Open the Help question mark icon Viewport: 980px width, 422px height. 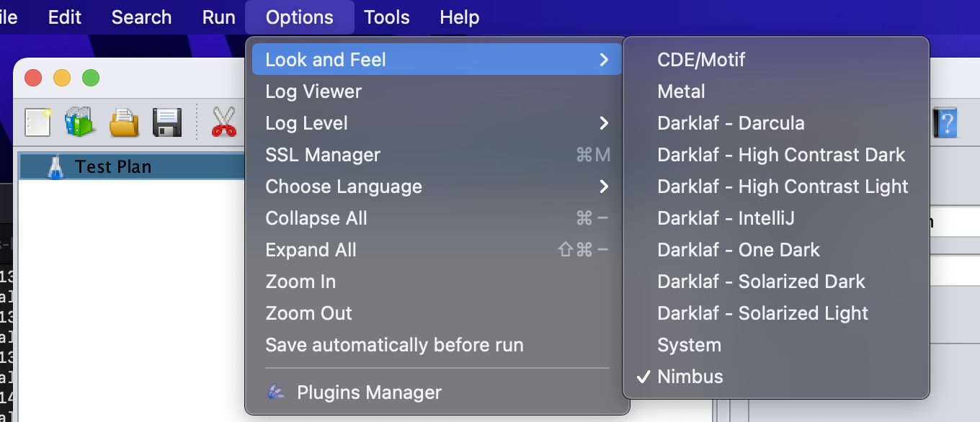tap(945, 122)
